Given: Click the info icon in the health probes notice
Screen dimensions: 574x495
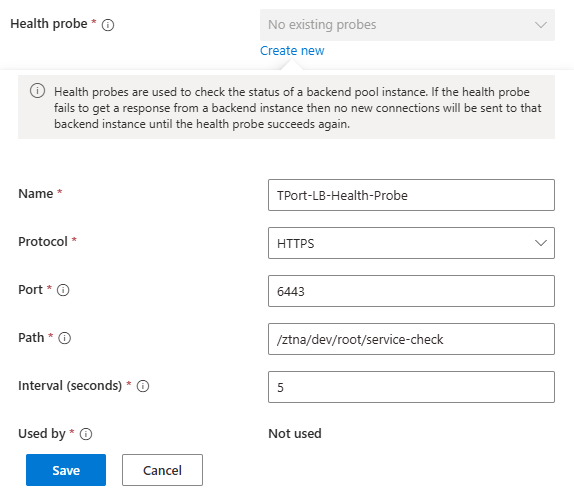Looking at the screenshot, I should click(x=37, y=91).
